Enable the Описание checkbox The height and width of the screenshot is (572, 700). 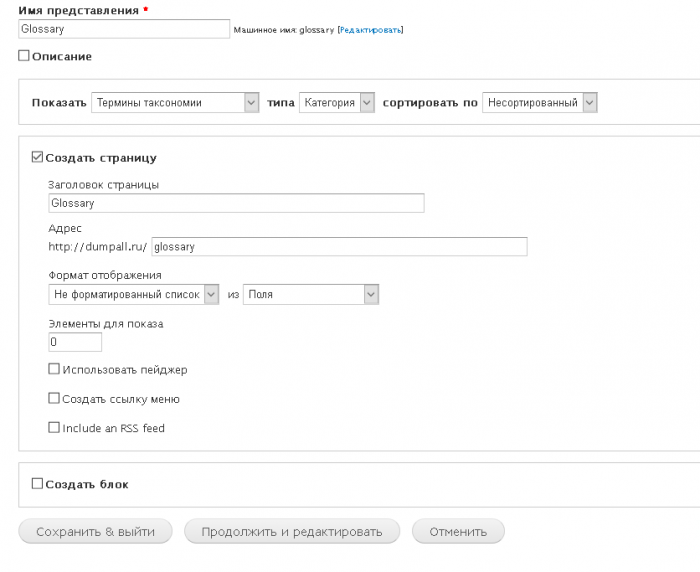(24, 57)
